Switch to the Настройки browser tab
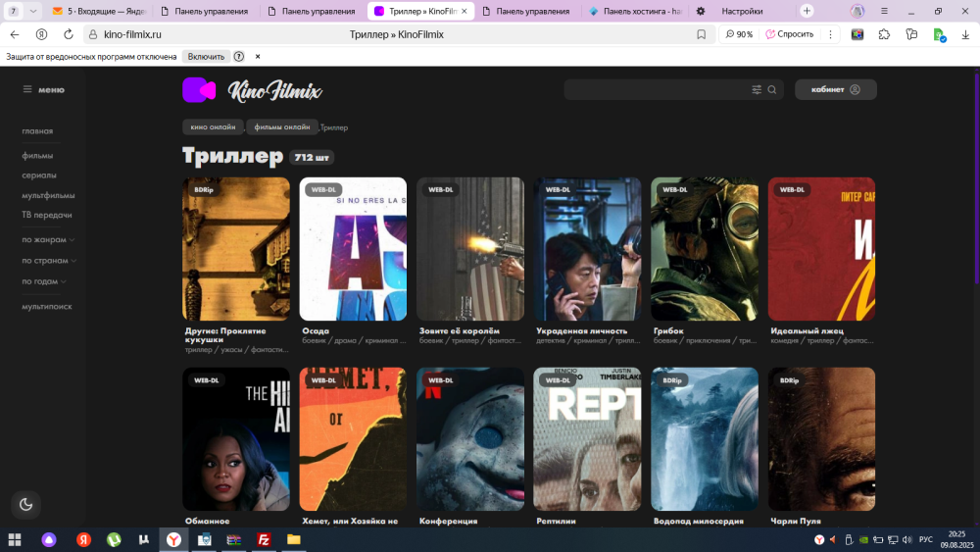 click(742, 11)
